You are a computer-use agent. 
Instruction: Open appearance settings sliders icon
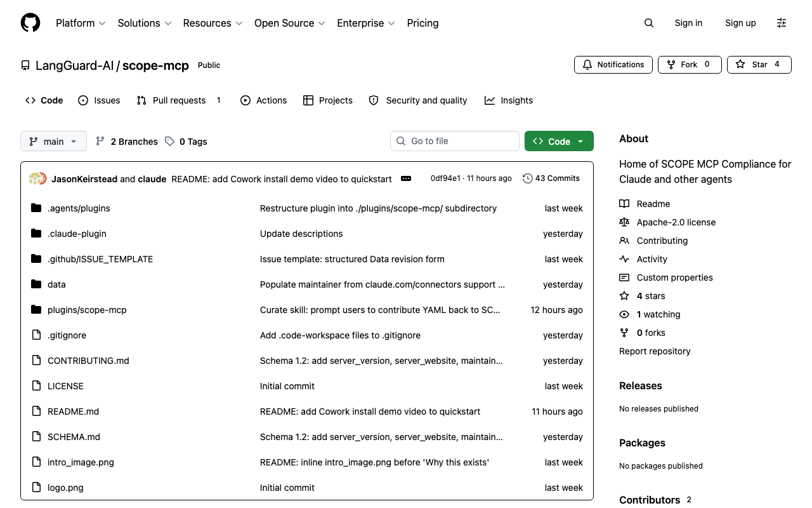(782, 23)
